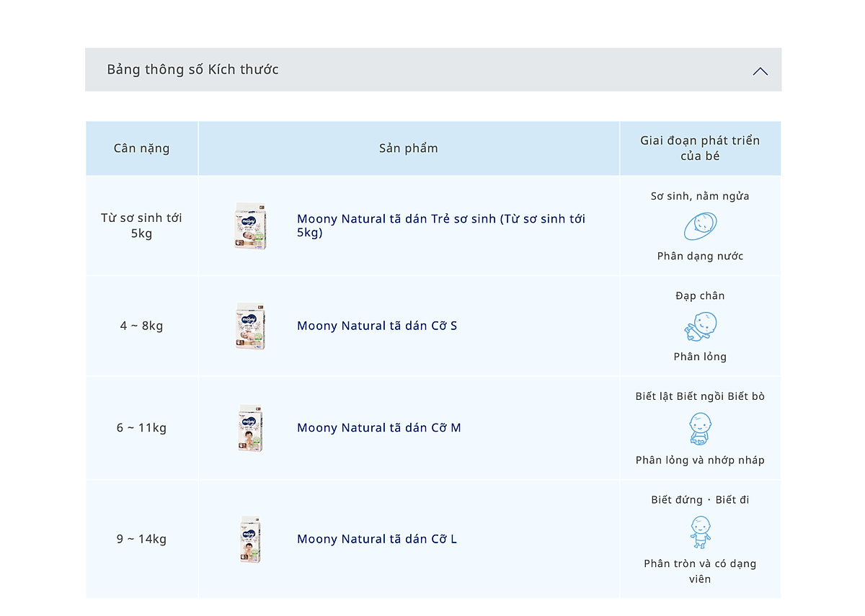The height and width of the screenshot is (616, 865).
Task: Click the Cỡ M diaper pack thumbnail
Action: [251, 428]
